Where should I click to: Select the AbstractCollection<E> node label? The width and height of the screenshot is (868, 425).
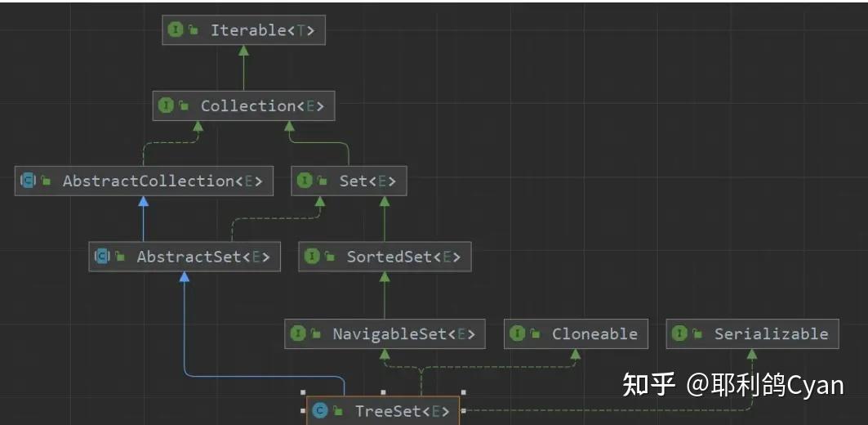click(162, 181)
